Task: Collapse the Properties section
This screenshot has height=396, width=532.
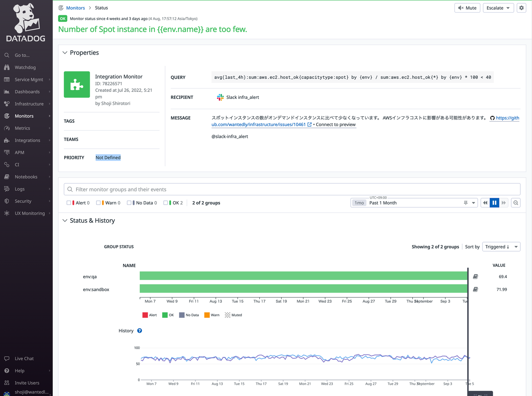Action: pos(65,53)
